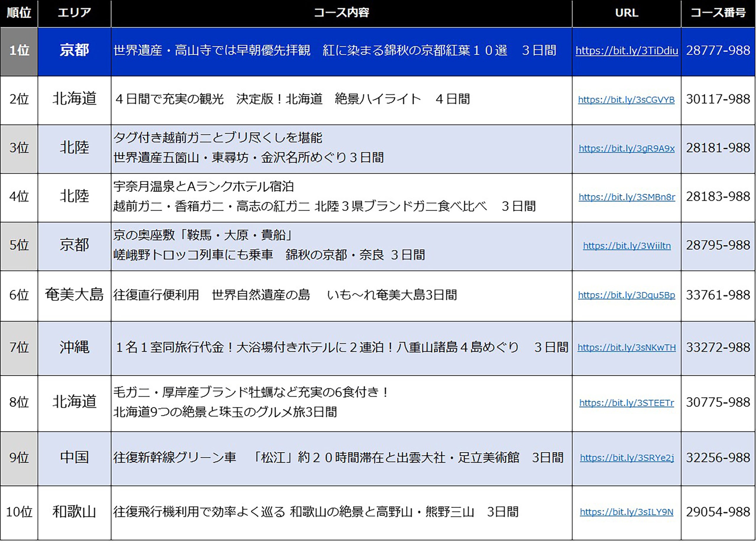Select the エリア column header
The image size is (756, 541).
click(74, 13)
